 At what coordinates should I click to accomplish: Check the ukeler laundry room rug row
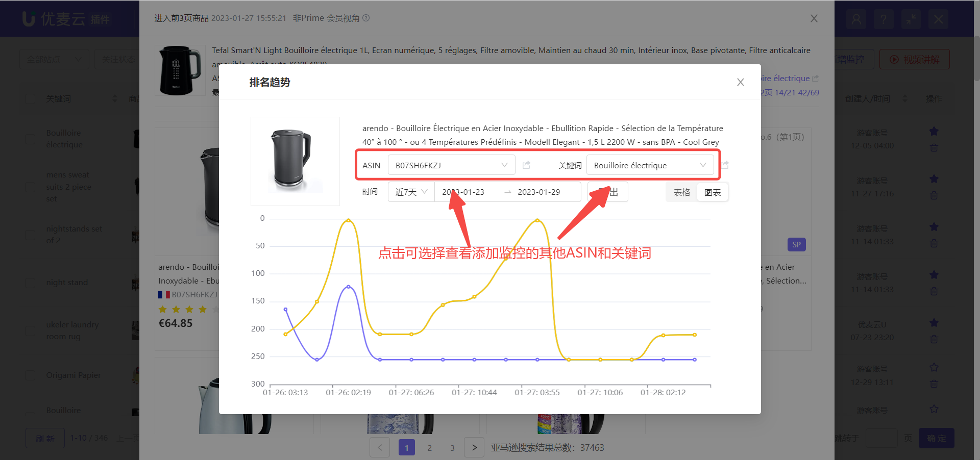point(31,330)
